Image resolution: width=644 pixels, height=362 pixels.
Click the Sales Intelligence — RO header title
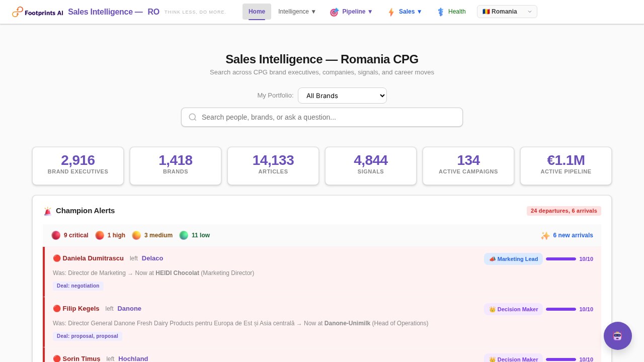tap(114, 12)
